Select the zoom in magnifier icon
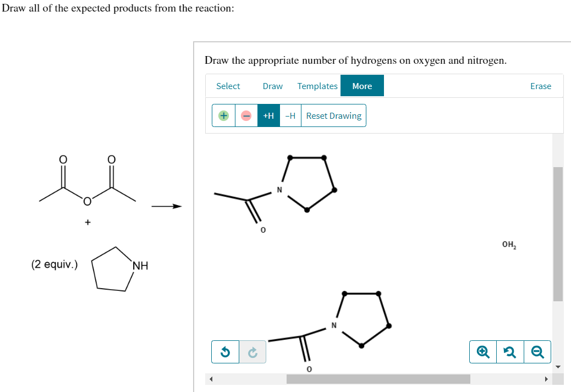Image resolution: width=571 pixels, height=392 pixels. point(482,352)
